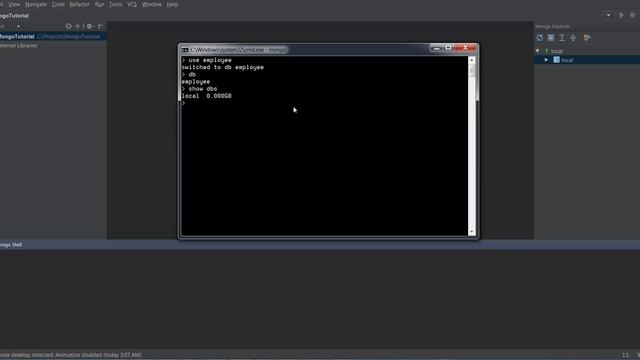Image resolution: width=640 pixels, height=360 pixels.
Task: Click the MongoTutorial breadcrumb in navigation bar
Action: [14, 16]
